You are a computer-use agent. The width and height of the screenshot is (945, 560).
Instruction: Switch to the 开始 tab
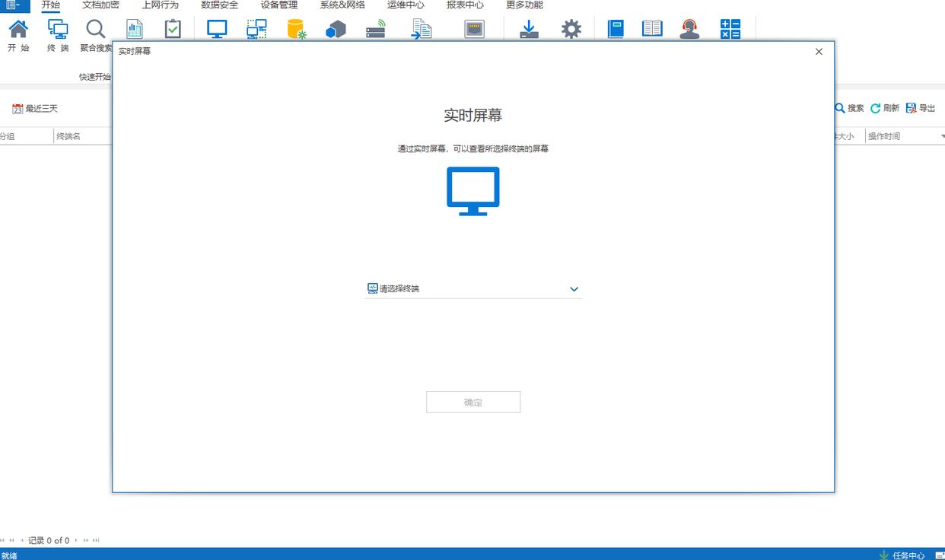point(51,5)
